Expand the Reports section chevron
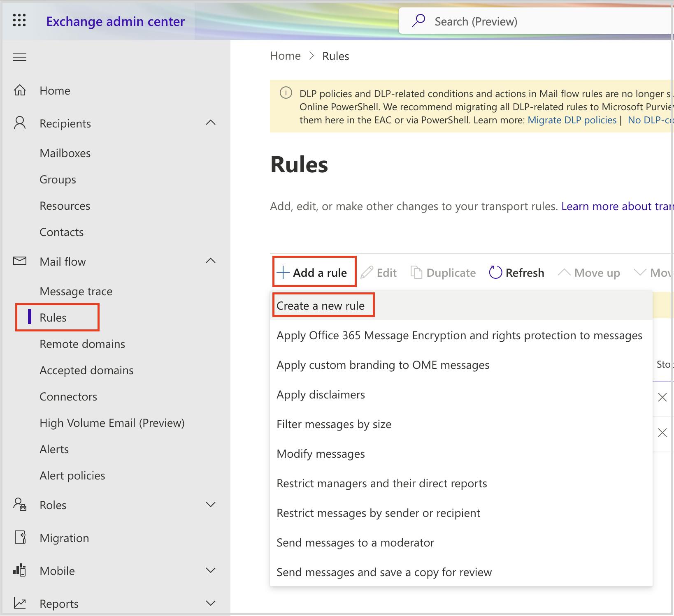674x616 pixels. point(211,603)
